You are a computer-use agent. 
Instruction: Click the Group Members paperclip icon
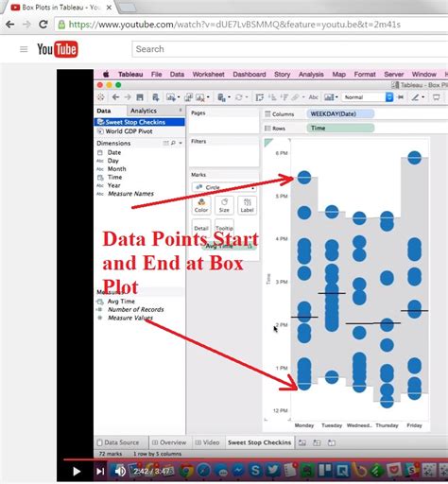295,97
